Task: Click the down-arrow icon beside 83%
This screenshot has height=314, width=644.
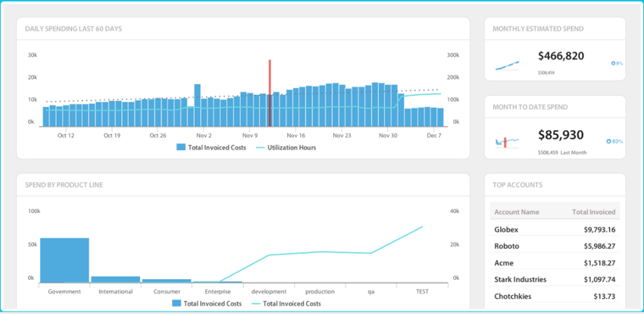Action: pos(608,141)
